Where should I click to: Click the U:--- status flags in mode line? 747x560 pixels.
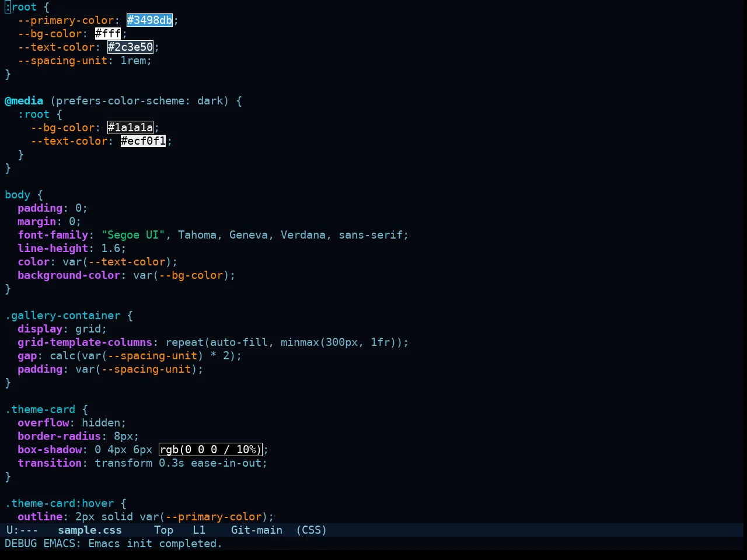click(x=22, y=530)
